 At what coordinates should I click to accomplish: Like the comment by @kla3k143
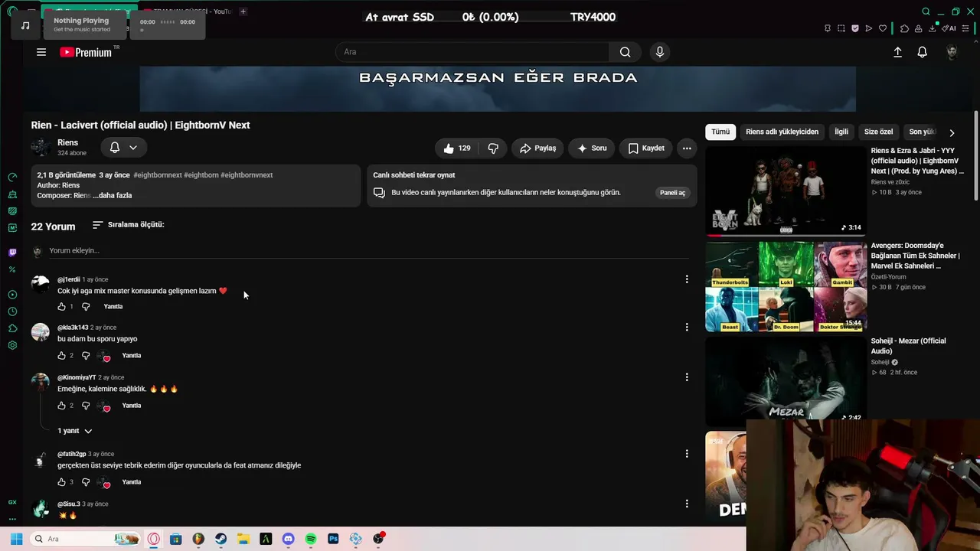coord(61,356)
